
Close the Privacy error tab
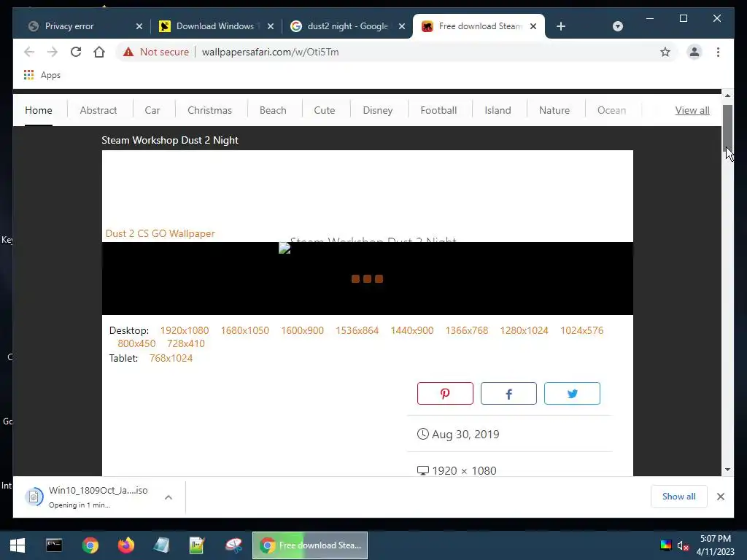(x=139, y=26)
